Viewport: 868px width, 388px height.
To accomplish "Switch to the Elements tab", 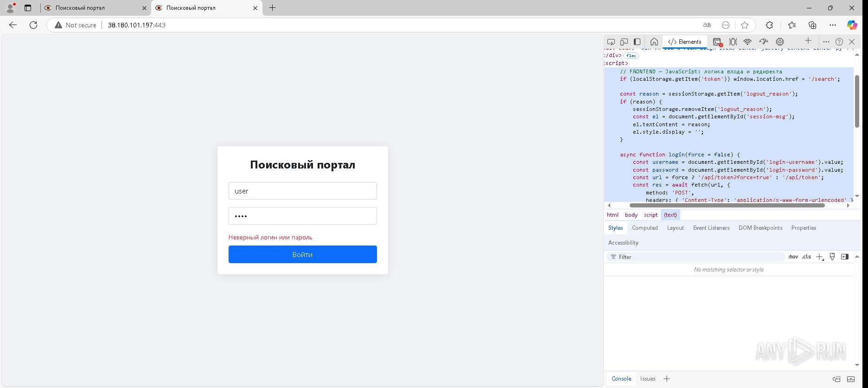I will 685,42.
